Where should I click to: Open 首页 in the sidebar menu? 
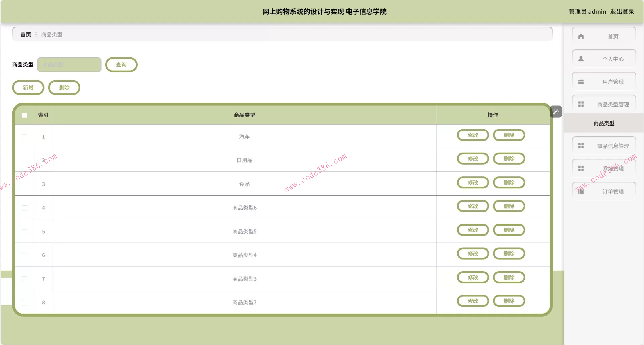point(604,36)
